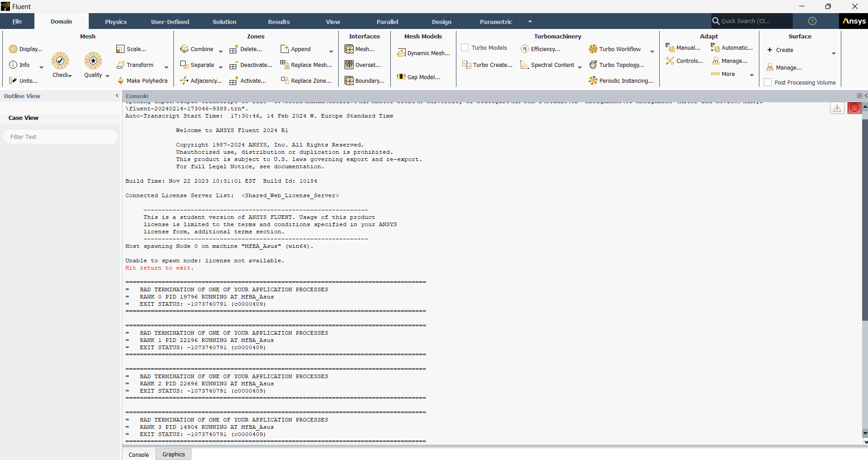Screen dimensions: 868x460
Task: Open Manage in the Surface group
Action: 784,67
